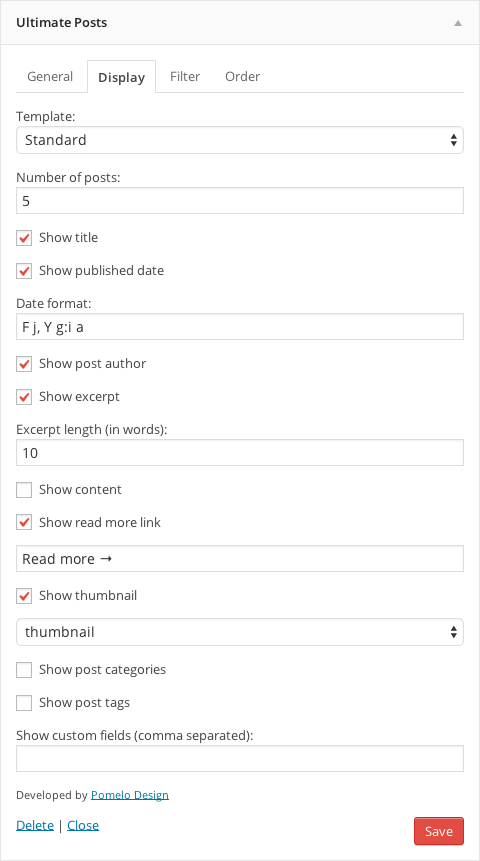Viewport: 480px width, 861px height.
Task: Uncheck the Show title checkbox
Action: pyautogui.click(x=24, y=238)
